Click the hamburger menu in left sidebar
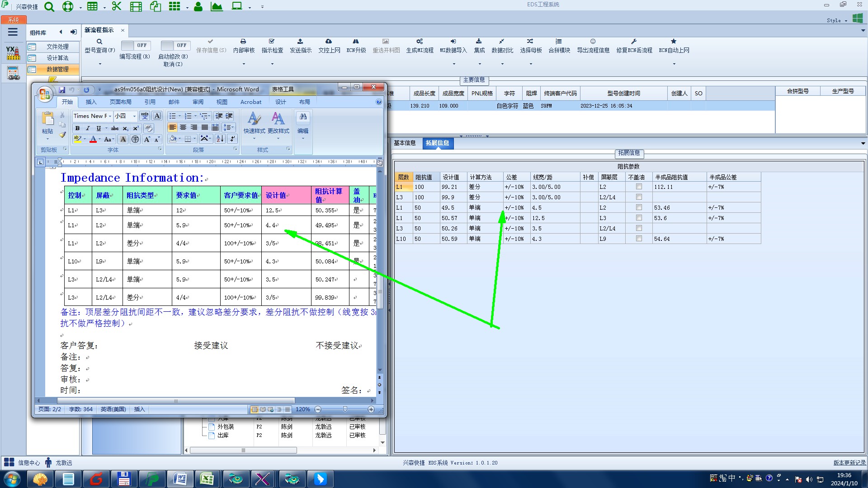The image size is (868, 488). point(13,32)
